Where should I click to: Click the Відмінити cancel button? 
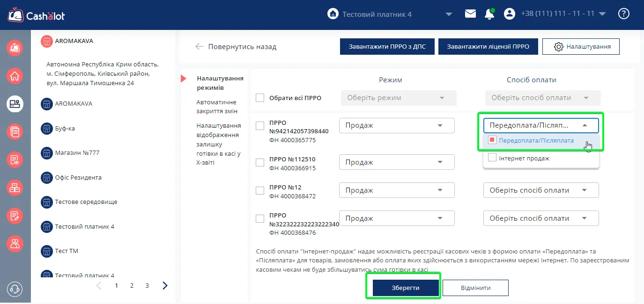475,288
